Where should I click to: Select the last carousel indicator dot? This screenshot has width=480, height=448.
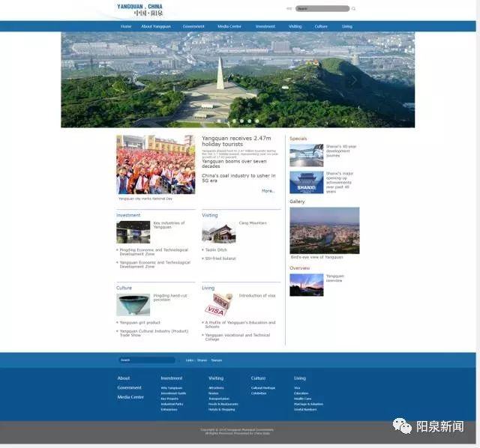click(x=256, y=121)
